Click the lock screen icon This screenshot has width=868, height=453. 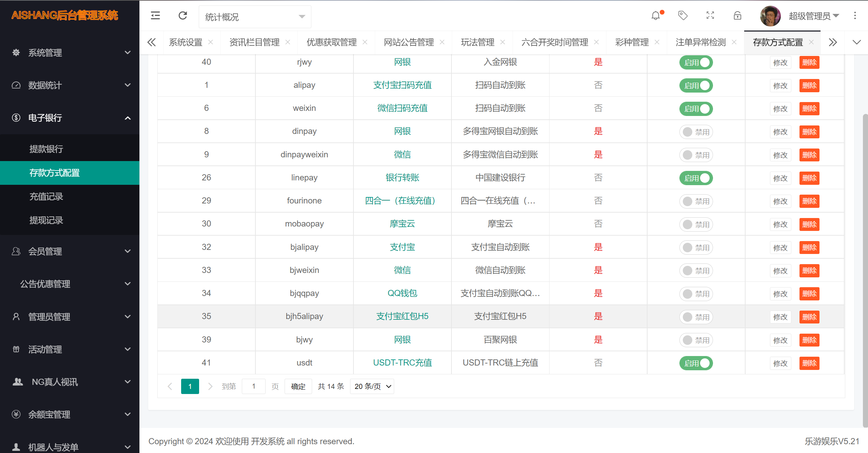(x=737, y=16)
